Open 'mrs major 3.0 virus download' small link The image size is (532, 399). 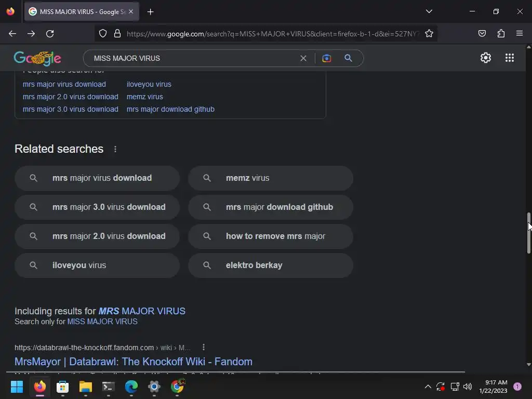point(70,109)
